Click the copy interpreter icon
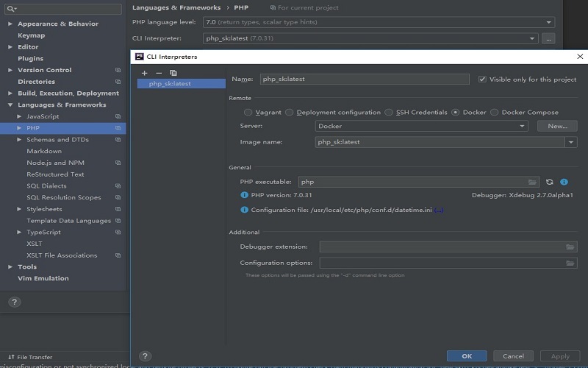 (x=173, y=73)
